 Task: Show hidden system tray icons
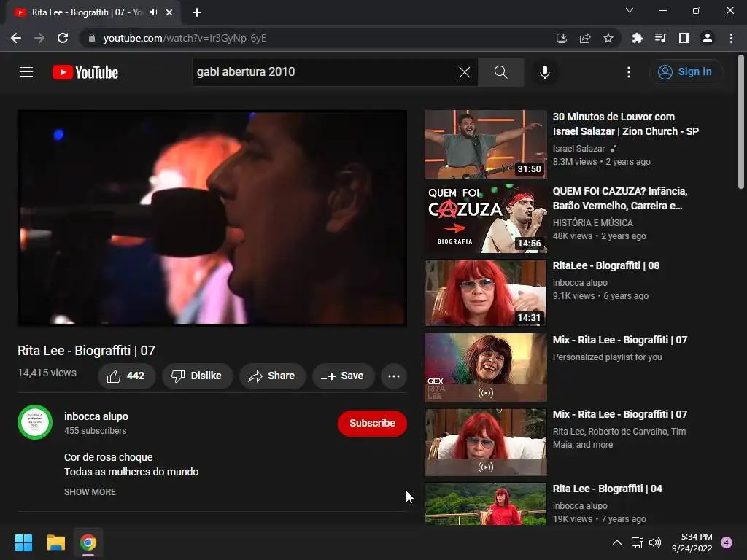(616, 542)
